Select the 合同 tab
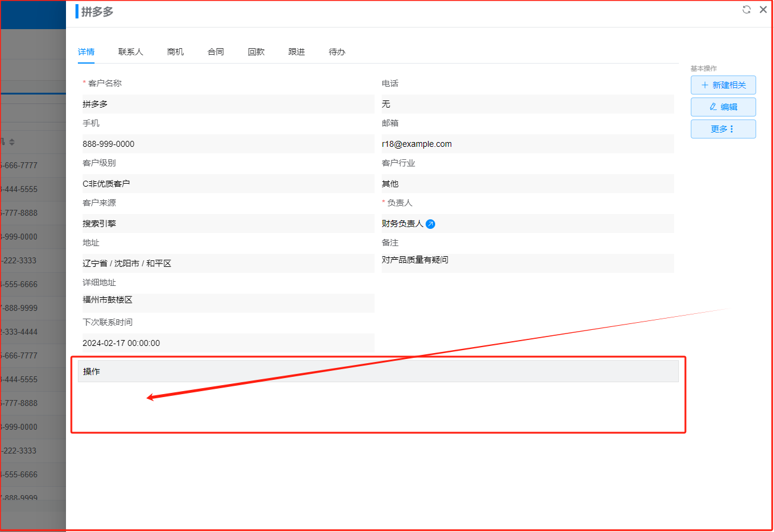The height and width of the screenshot is (532, 774). coord(216,52)
